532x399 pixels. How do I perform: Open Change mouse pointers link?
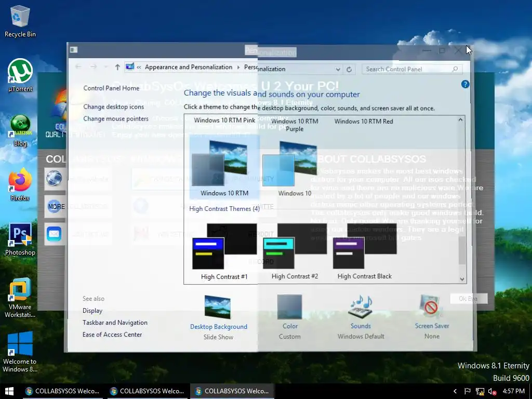tap(116, 119)
